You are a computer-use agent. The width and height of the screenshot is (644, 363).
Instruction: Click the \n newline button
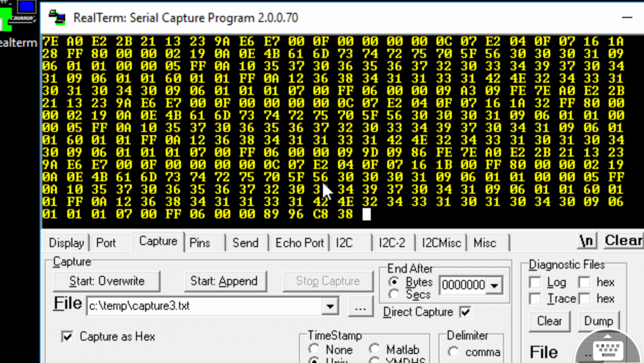[x=587, y=241]
